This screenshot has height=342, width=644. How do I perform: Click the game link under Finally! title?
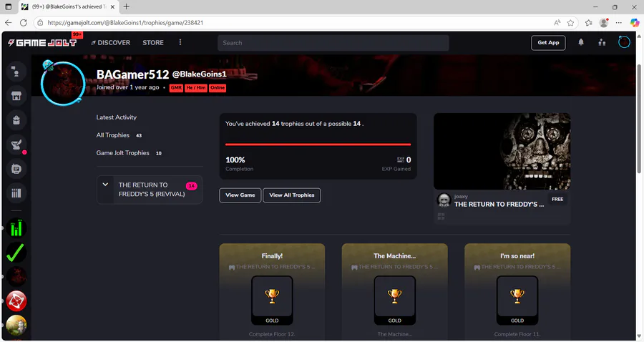pyautogui.click(x=272, y=267)
